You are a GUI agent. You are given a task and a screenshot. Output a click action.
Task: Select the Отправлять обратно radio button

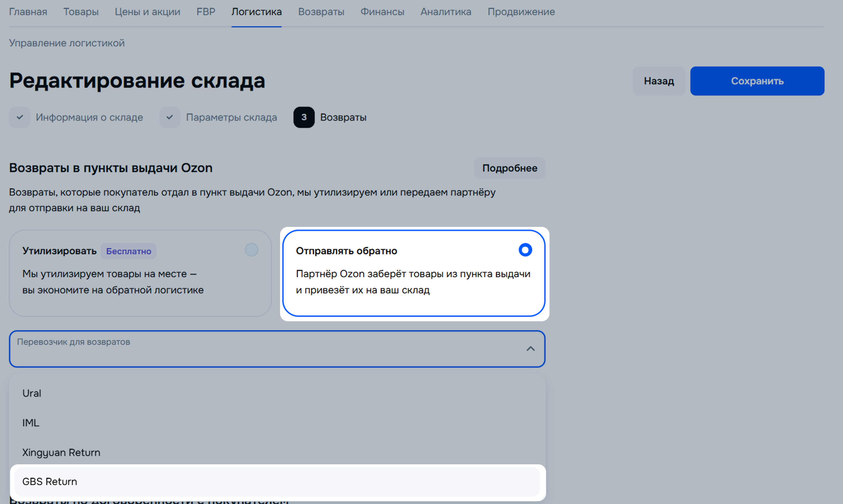click(525, 250)
